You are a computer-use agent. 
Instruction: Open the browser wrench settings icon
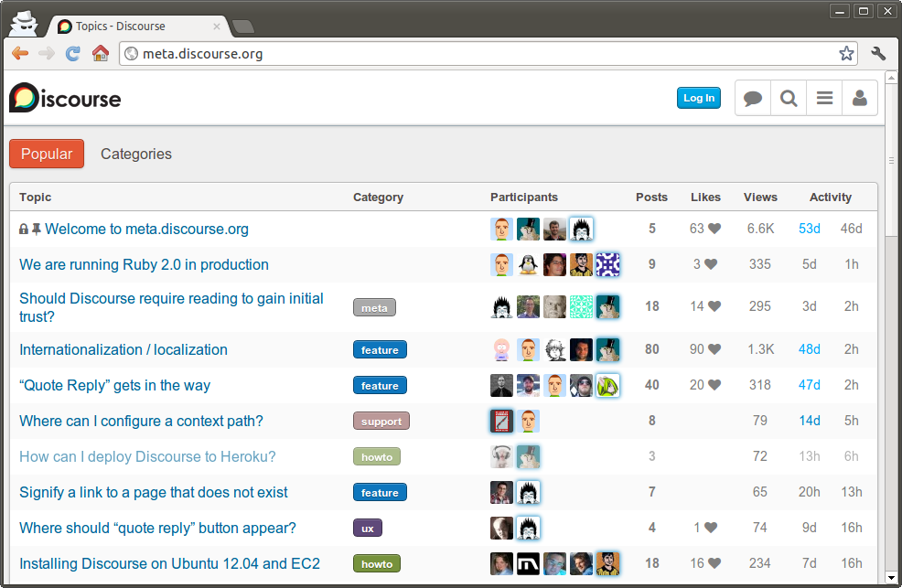(879, 54)
